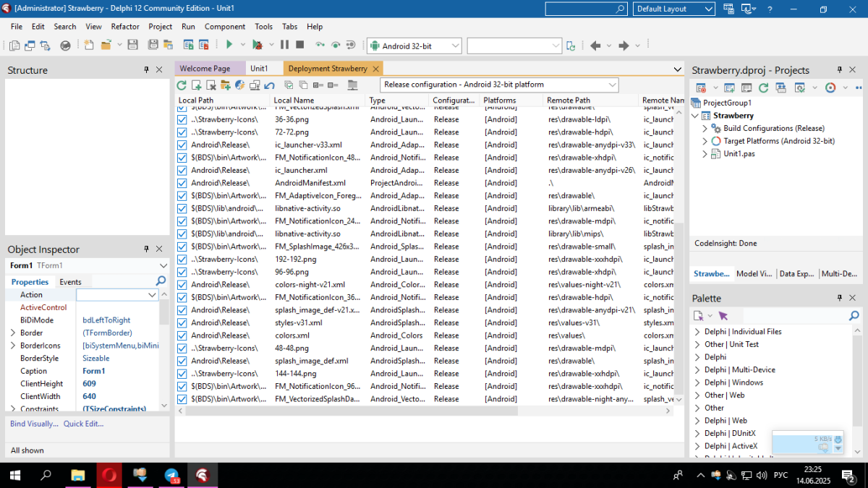Click the Run with debugging bug icon

(x=257, y=45)
